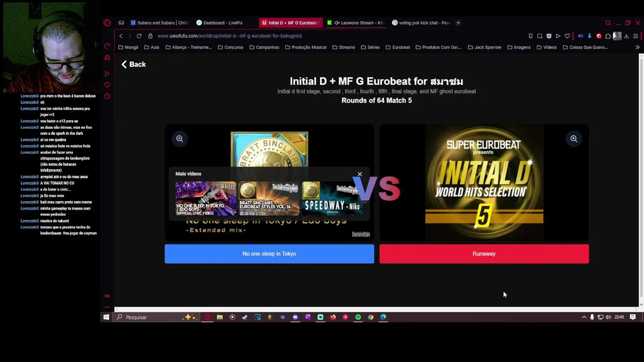Open the Imagens bookmarks folder
644x362 pixels.
pyautogui.click(x=519, y=47)
